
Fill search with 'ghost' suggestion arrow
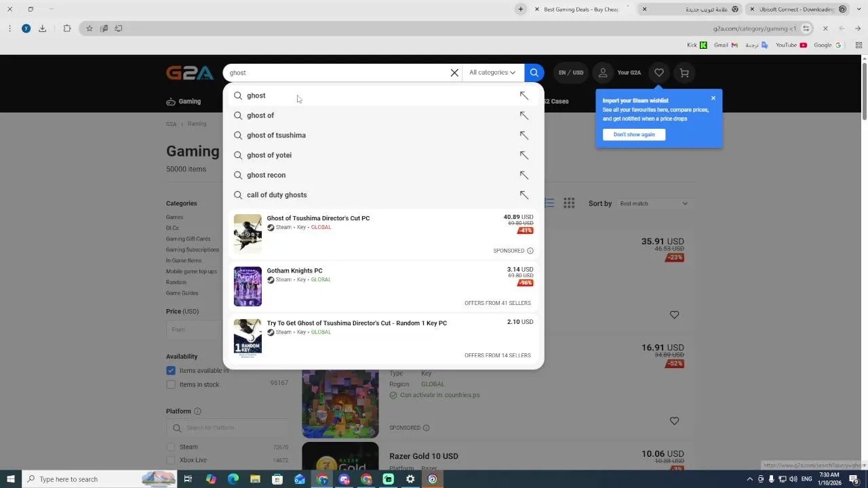(524, 96)
